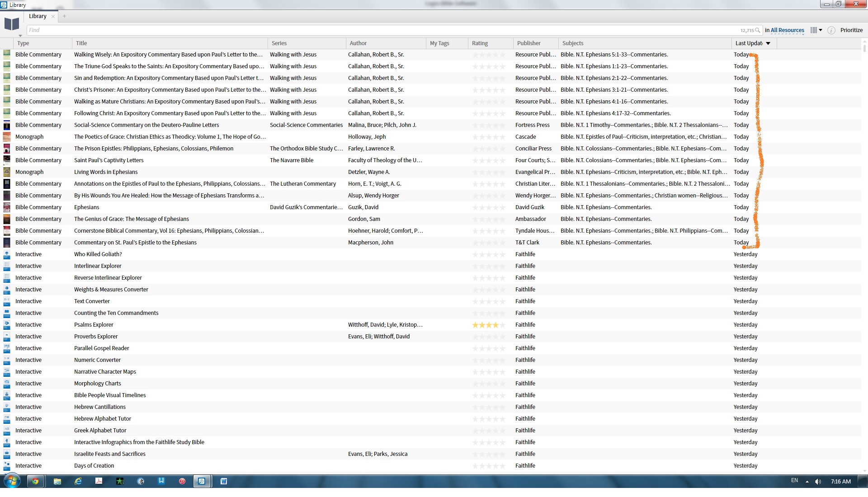This screenshot has width=868, height=497.
Task: Expand the view mode dropdown arrow
Action: pos(821,30)
